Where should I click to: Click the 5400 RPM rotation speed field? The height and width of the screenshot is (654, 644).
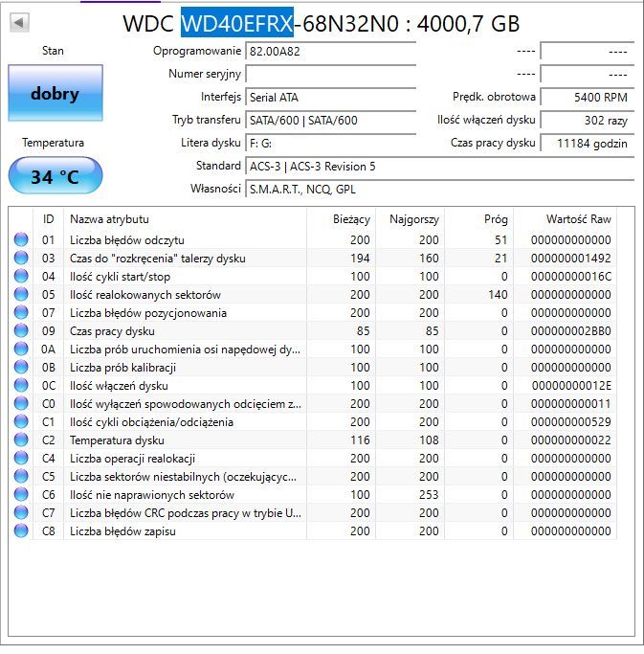coord(588,97)
